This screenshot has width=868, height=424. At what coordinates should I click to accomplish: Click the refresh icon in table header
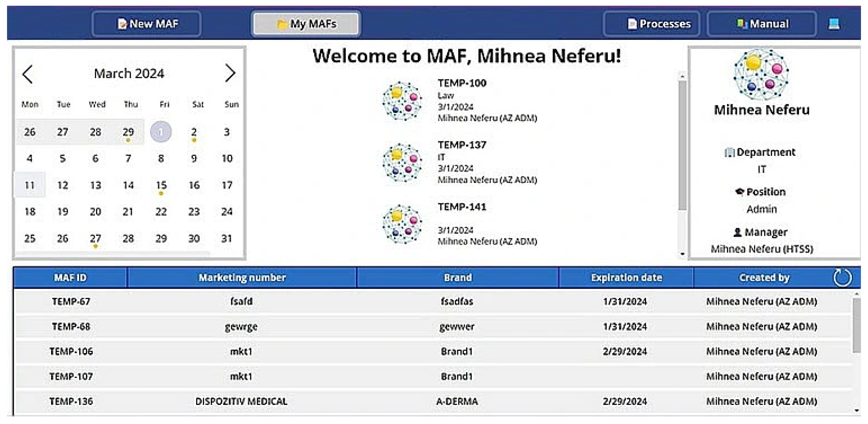[x=842, y=278]
